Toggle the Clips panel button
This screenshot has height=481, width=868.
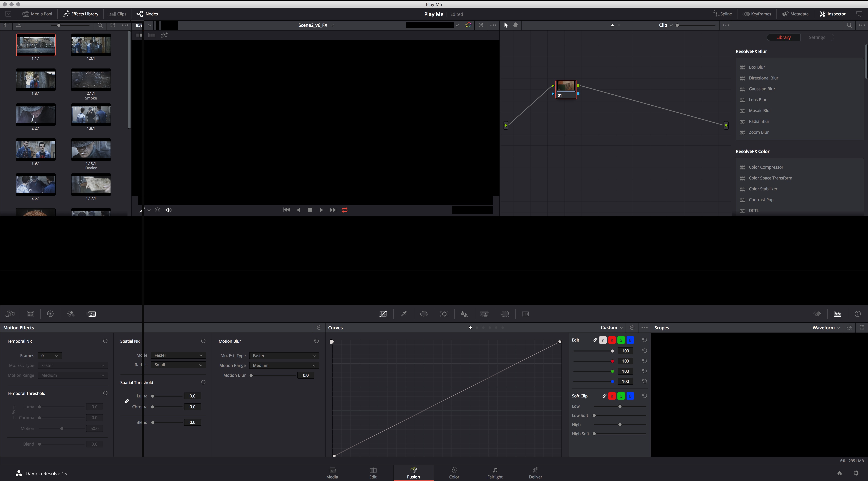tap(117, 14)
